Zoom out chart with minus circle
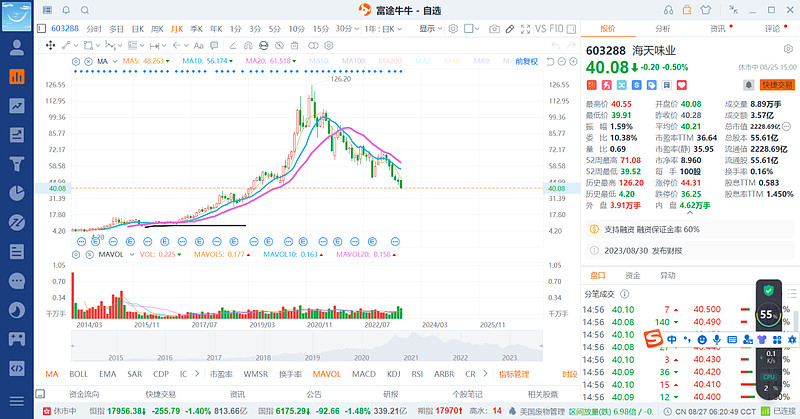 pos(562,62)
